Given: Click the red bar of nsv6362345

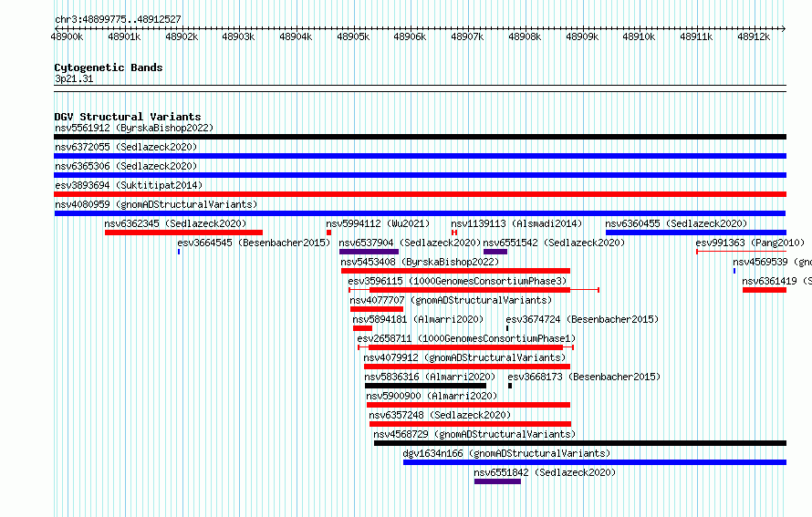Looking at the screenshot, I should pyautogui.click(x=183, y=233).
